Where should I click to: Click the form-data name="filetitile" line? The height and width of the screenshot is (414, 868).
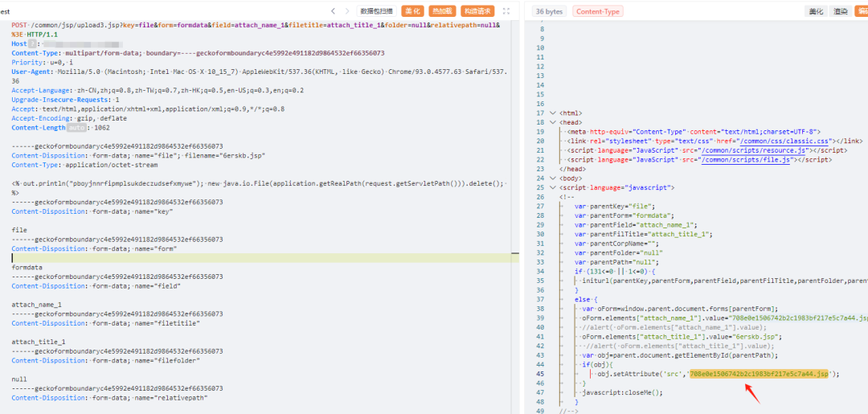pos(104,323)
